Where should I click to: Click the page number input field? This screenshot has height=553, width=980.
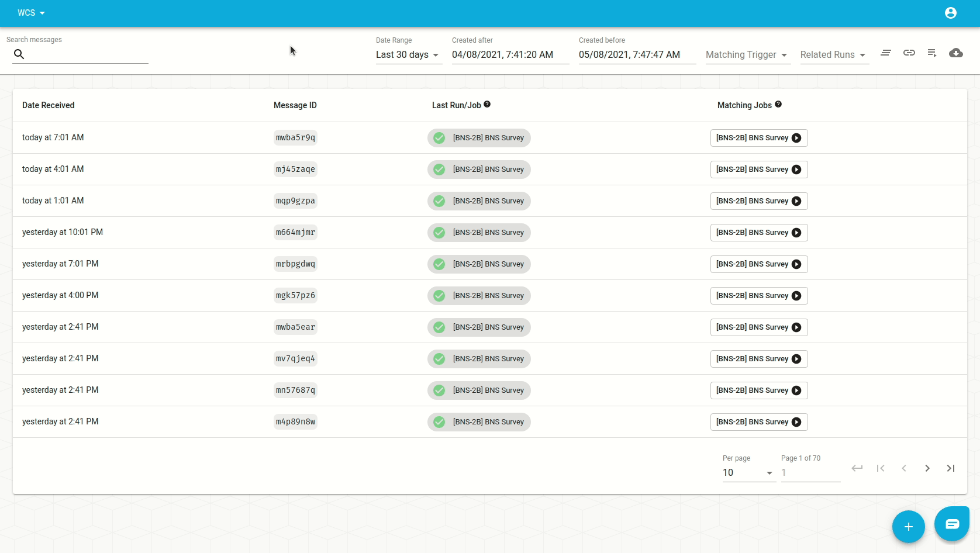[810, 473]
